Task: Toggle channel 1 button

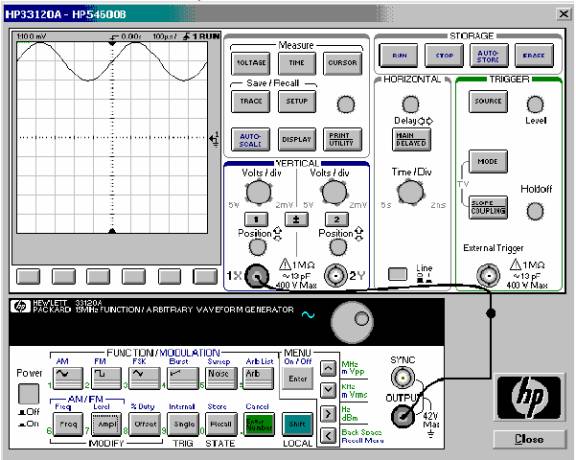Action: point(256,220)
